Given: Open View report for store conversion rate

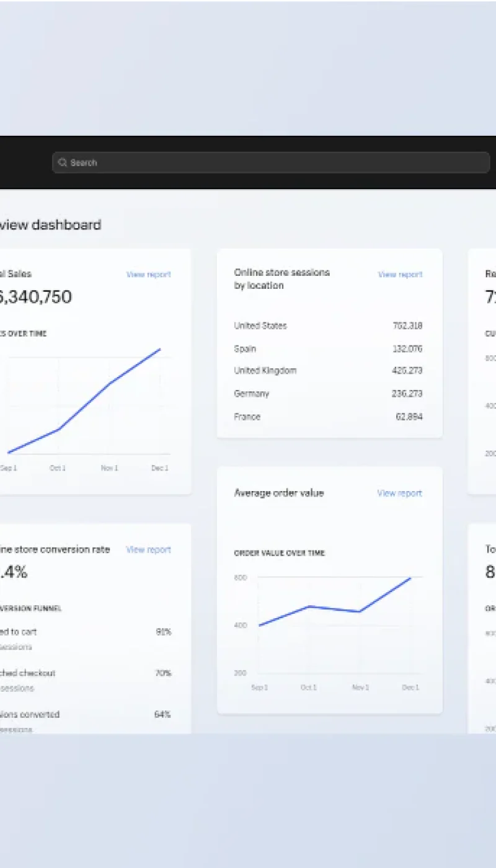Looking at the screenshot, I should click(x=148, y=550).
